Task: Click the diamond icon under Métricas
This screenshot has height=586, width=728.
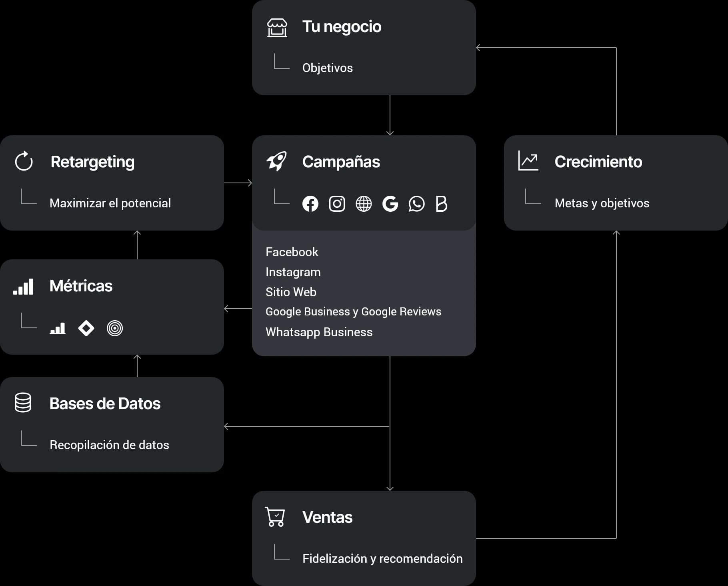Action: point(86,329)
